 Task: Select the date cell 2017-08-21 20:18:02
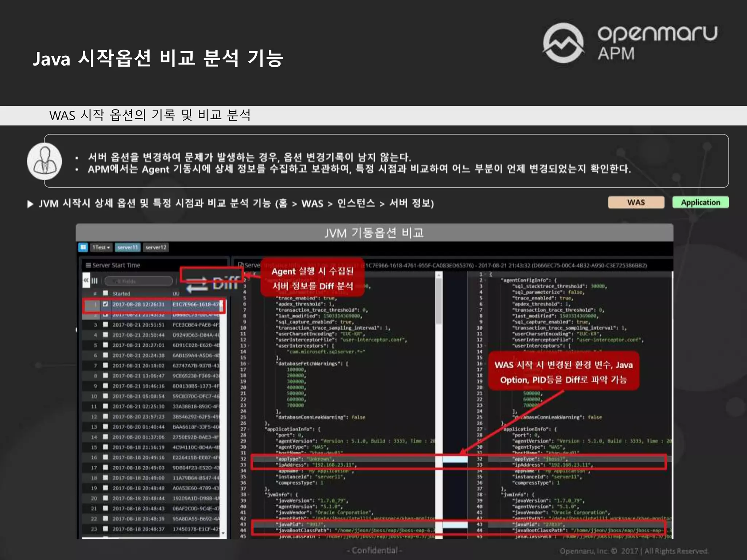tap(138, 365)
